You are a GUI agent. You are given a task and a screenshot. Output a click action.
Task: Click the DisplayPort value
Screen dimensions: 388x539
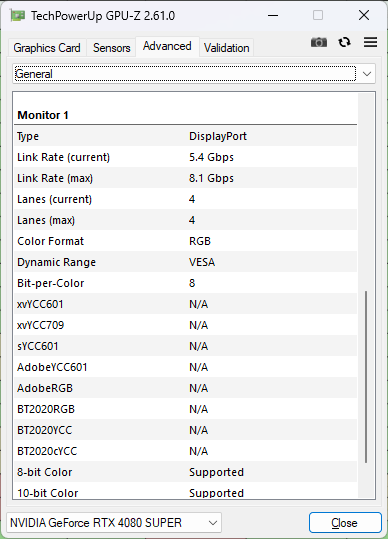218,136
